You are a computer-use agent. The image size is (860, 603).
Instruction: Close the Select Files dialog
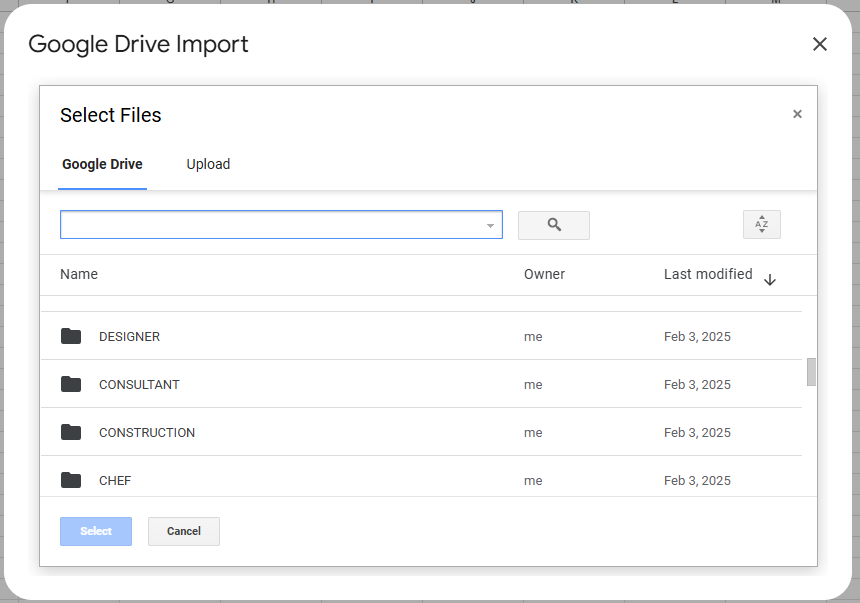(x=797, y=114)
